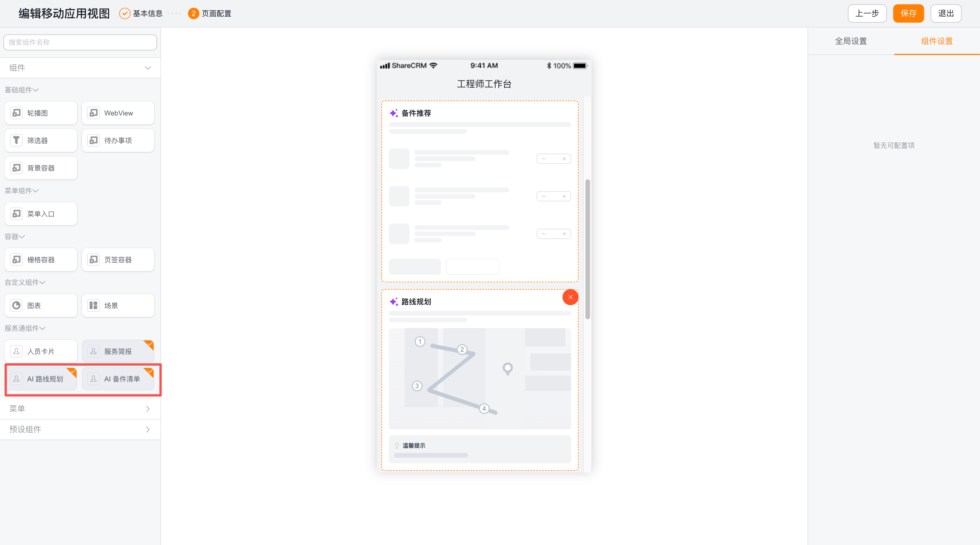Click the 场景 layout icon

[x=94, y=305]
